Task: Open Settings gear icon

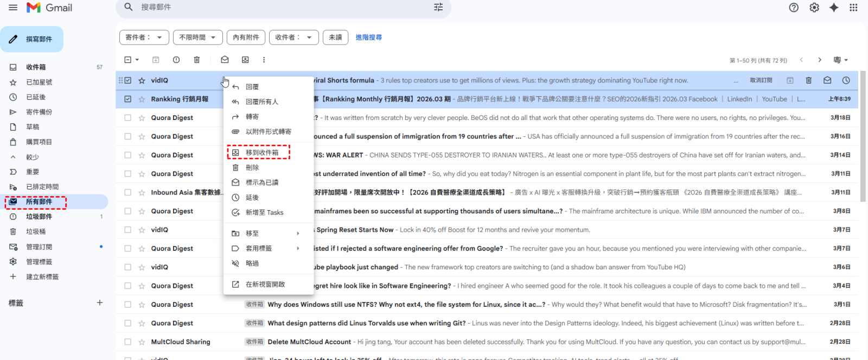Action: 814,8
